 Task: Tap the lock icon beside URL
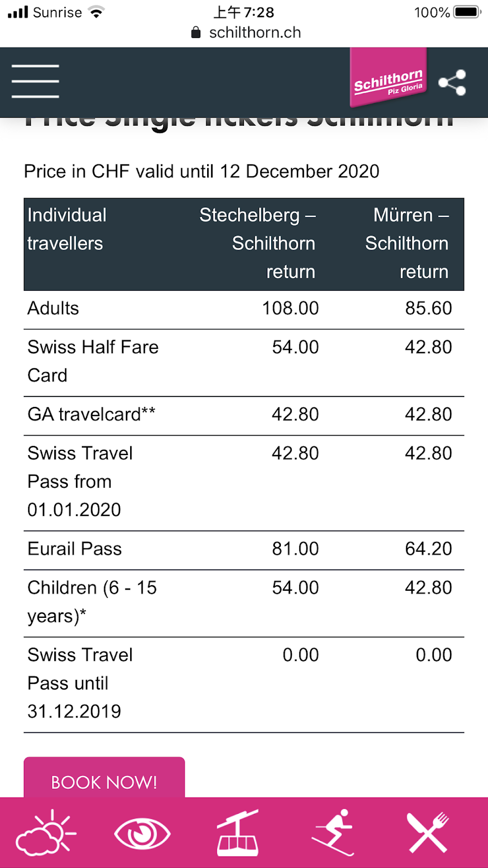click(x=196, y=33)
